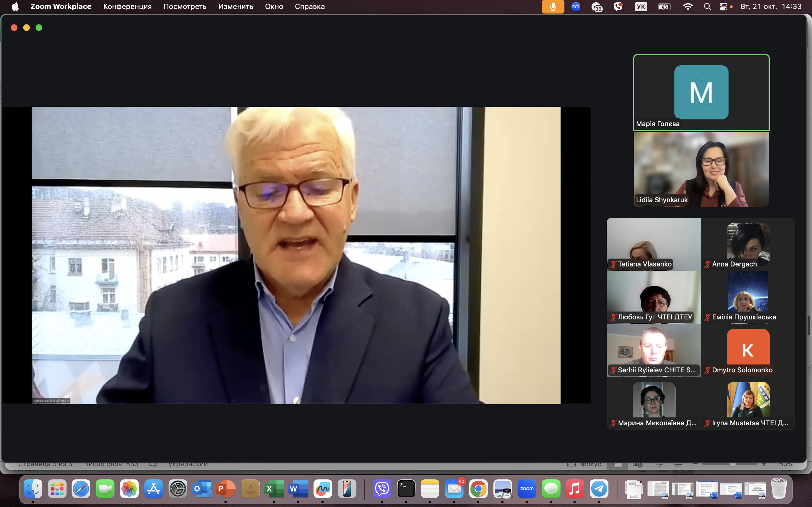Open the Apple menu
Screen dimensions: 812x507
(15, 7)
